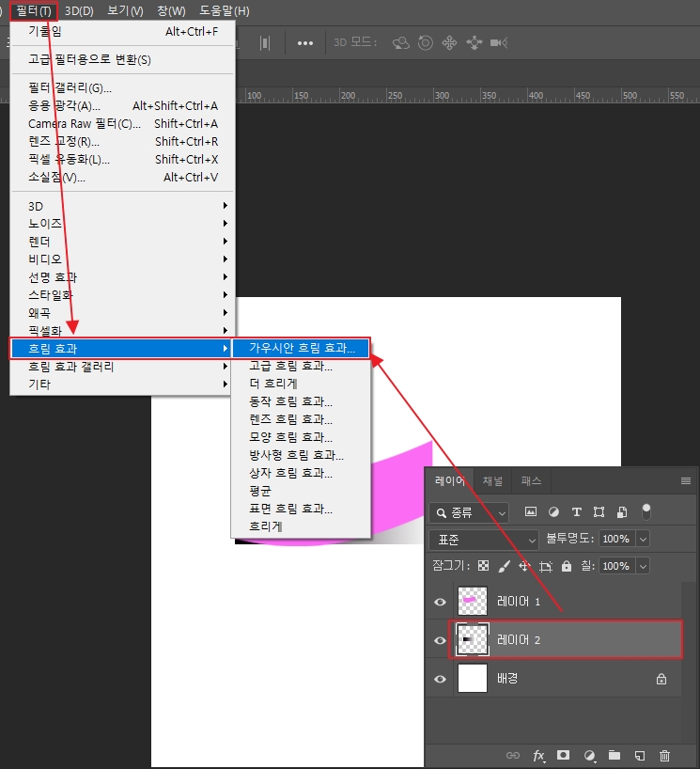Toggle lock position
This screenshot has height=769, width=700.
(x=524, y=566)
